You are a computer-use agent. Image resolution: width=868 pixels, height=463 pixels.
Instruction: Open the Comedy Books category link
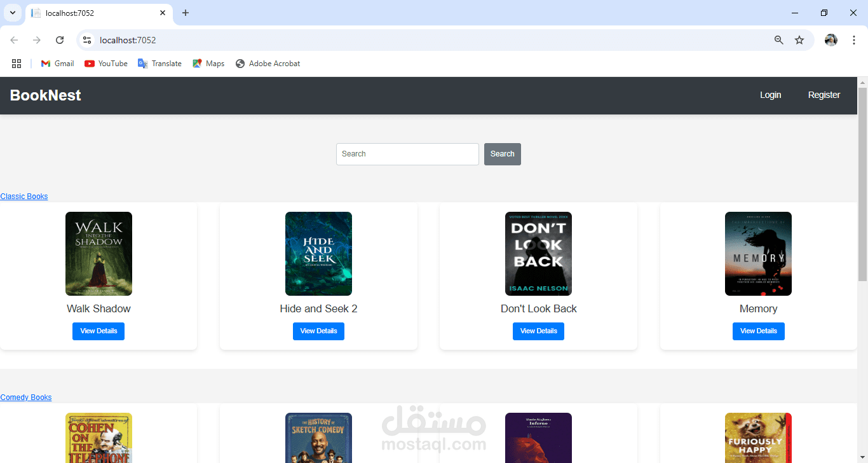(26, 397)
